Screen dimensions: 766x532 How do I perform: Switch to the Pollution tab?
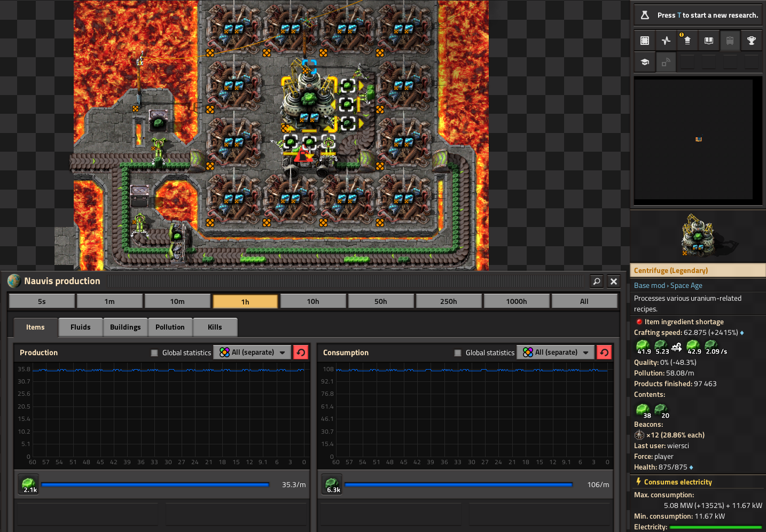(x=170, y=327)
